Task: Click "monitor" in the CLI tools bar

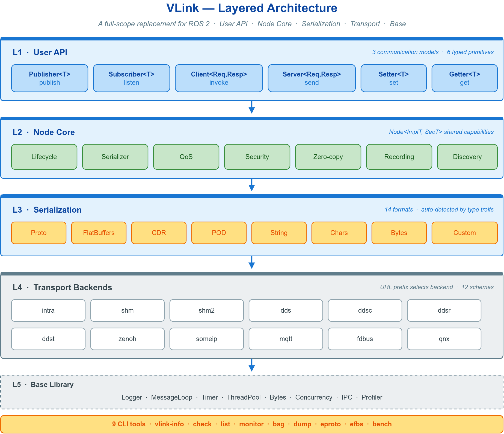Action: click(x=251, y=424)
